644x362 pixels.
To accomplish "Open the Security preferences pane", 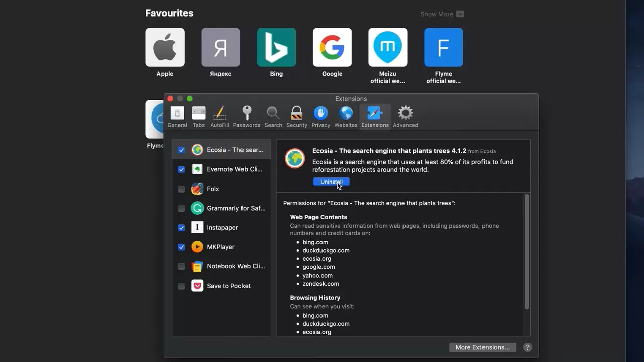I will click(297, 117).
